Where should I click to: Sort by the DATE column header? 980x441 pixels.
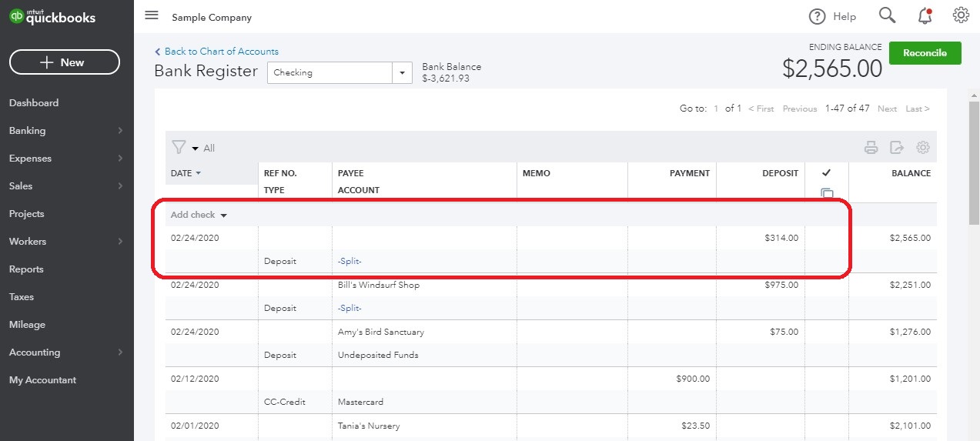click(186, 173)
